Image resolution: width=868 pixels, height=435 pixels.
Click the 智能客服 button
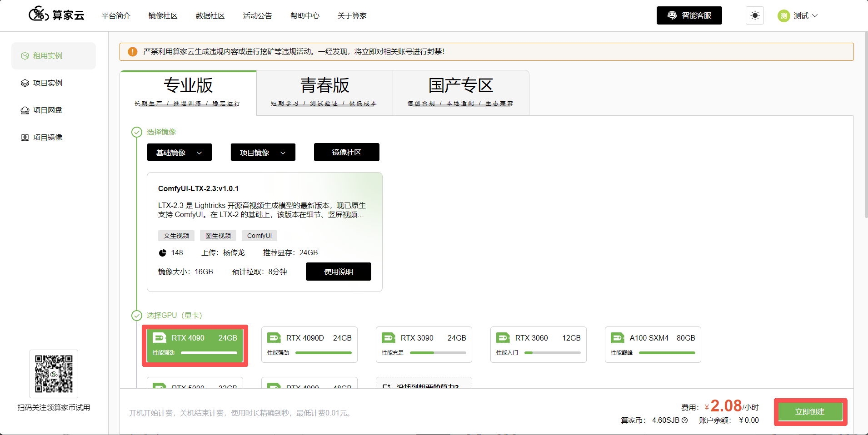689,15
